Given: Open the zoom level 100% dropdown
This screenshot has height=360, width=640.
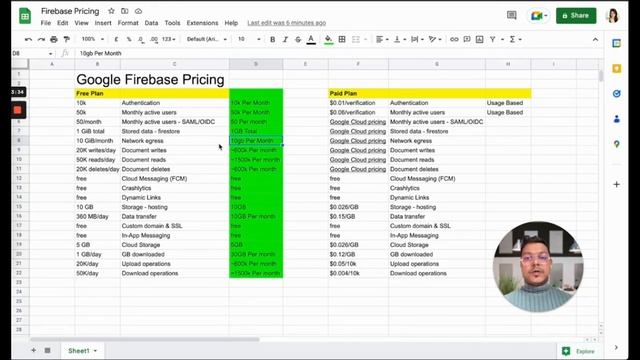Looking at the screenshot, I should coord(92,39).
